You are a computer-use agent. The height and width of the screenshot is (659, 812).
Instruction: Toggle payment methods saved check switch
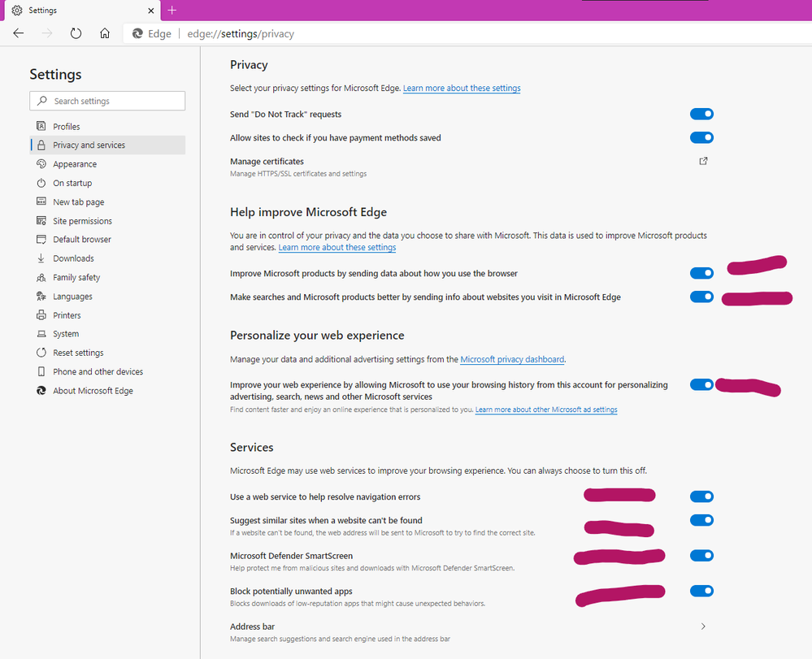tap(701, 137)
